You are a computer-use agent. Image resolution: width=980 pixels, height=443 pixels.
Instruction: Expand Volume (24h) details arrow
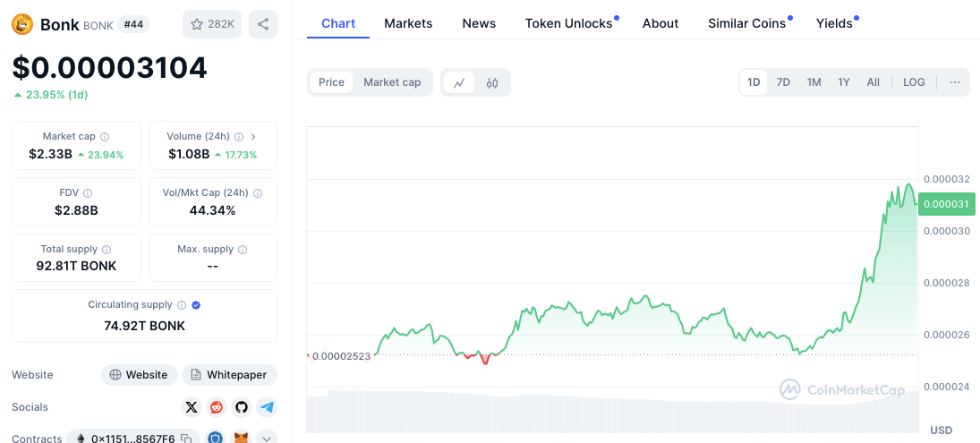253,137
